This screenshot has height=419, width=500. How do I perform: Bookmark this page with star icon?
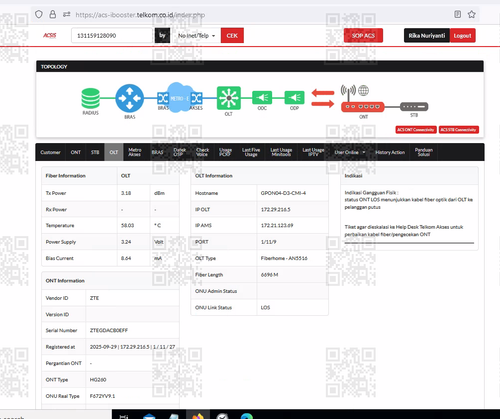tap(471, 14)
